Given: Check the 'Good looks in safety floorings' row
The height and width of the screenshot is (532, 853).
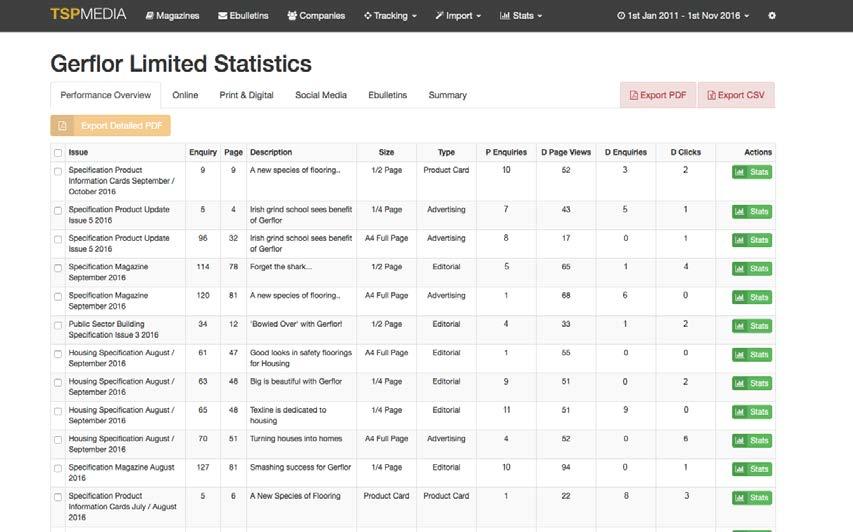Looking at the screenshot, I should tap(58, 354).
